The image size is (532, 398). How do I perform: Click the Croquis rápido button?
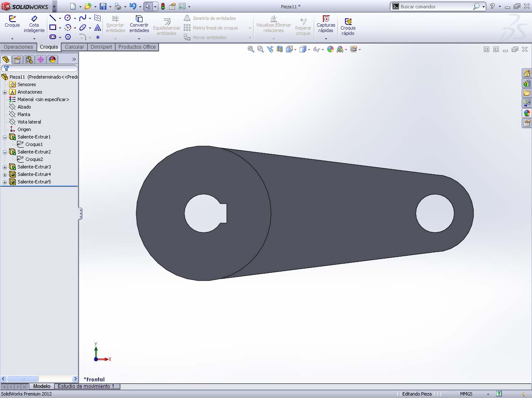(348, 27)
